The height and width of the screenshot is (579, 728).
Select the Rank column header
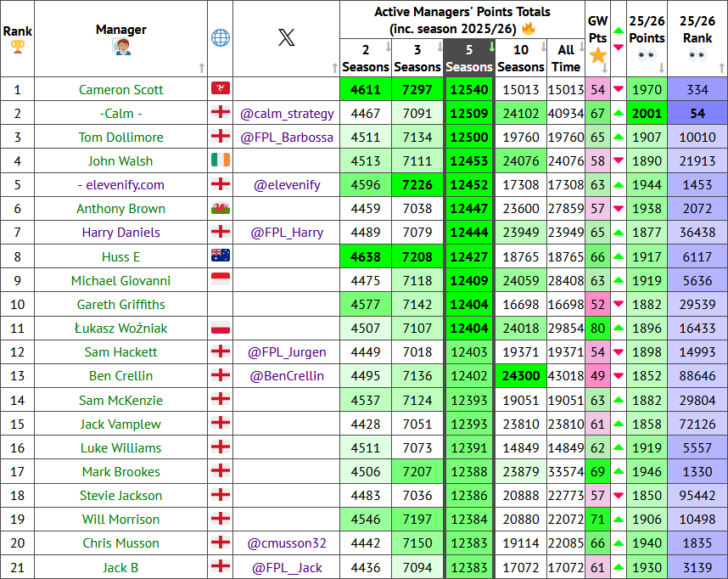(18, 38)
